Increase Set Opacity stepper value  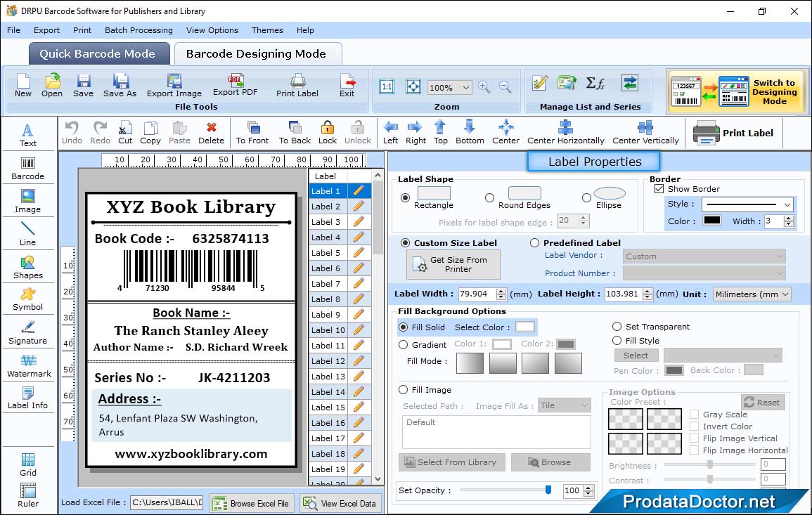(588, 488)
